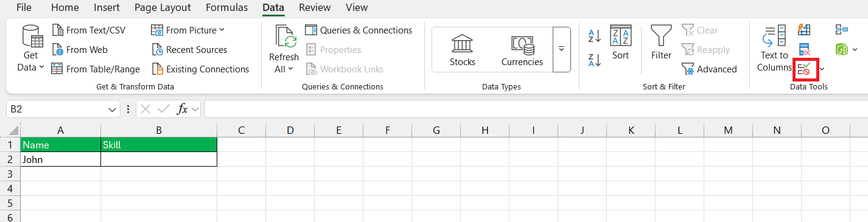Click the Flash Fill icon
This screenshot has height=222, width=868.
tap(804, 30)
